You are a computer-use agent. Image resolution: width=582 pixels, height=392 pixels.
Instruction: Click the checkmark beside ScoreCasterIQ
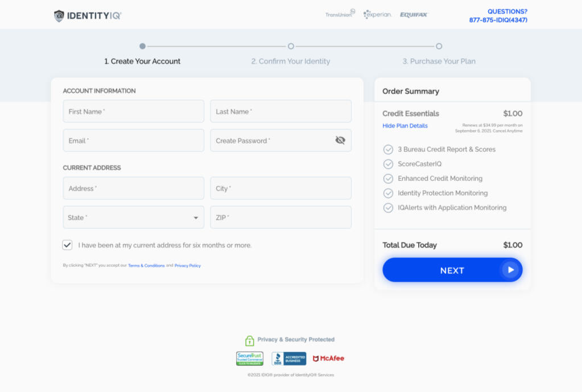[388, 164]
